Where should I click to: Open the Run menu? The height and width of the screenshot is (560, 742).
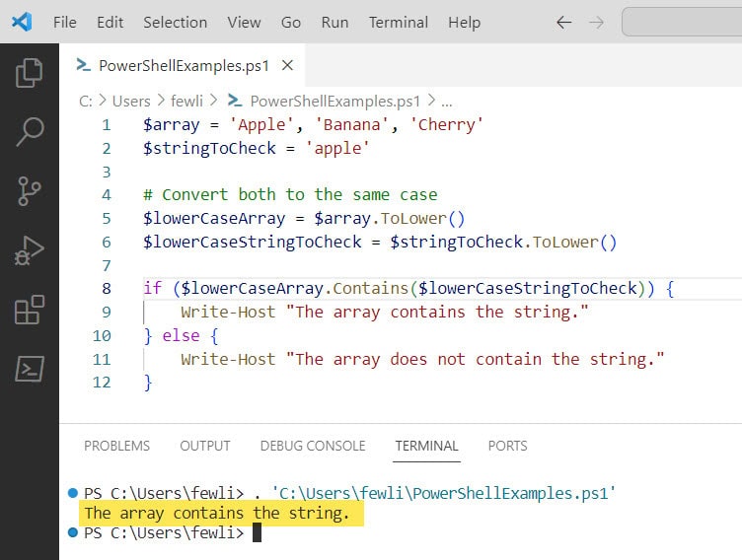click(334, 23)
